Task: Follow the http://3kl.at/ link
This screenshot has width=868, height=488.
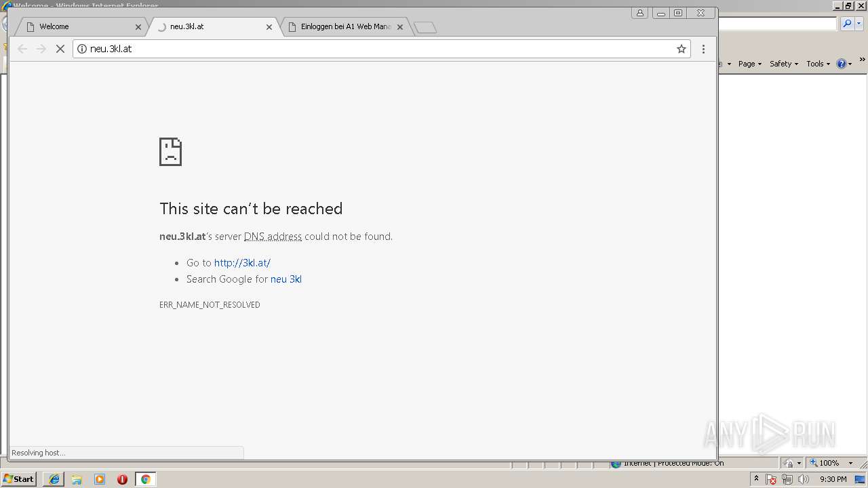Action: tap(242, 263)
